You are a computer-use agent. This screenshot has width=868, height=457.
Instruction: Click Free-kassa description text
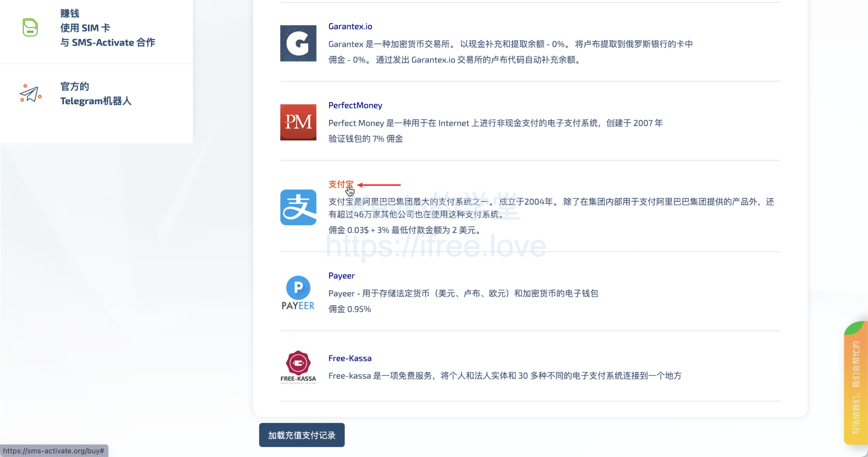pos(505,376)
